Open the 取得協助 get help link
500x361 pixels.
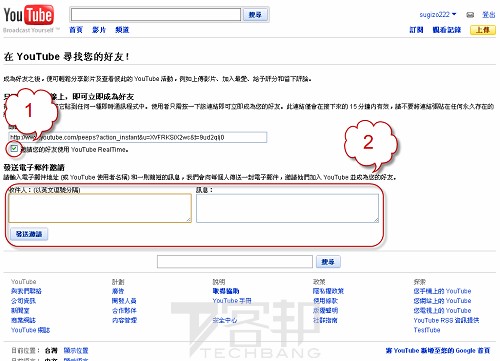tap(226, 291)
